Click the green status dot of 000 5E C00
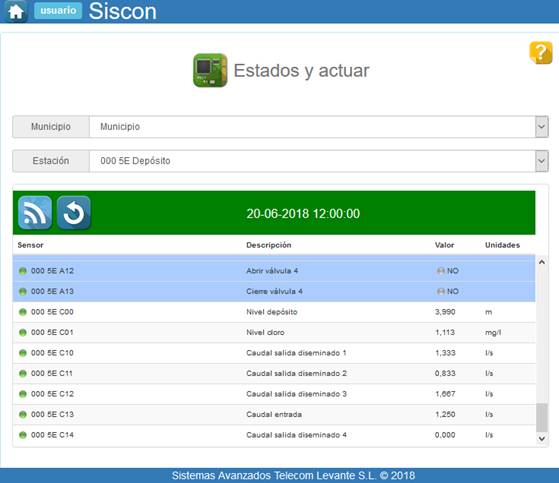The height and width of the screenshot is (483, 559). 23,312
